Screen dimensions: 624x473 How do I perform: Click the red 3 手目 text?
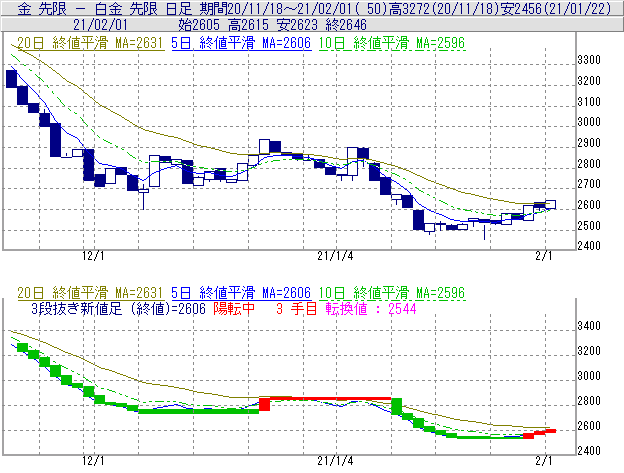(x=296, y=309)
